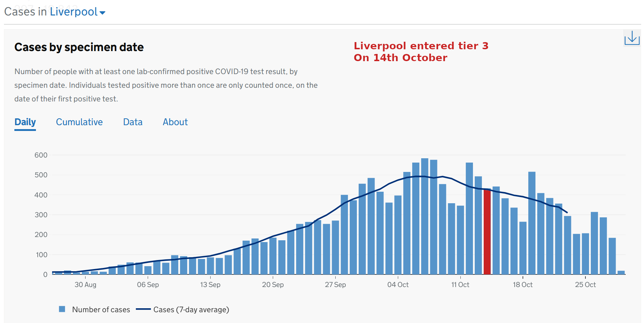The height and width of the screenshot is (323, 644).
Task: Click the '18 Oct' axis label
Action: tap(523, 285)
